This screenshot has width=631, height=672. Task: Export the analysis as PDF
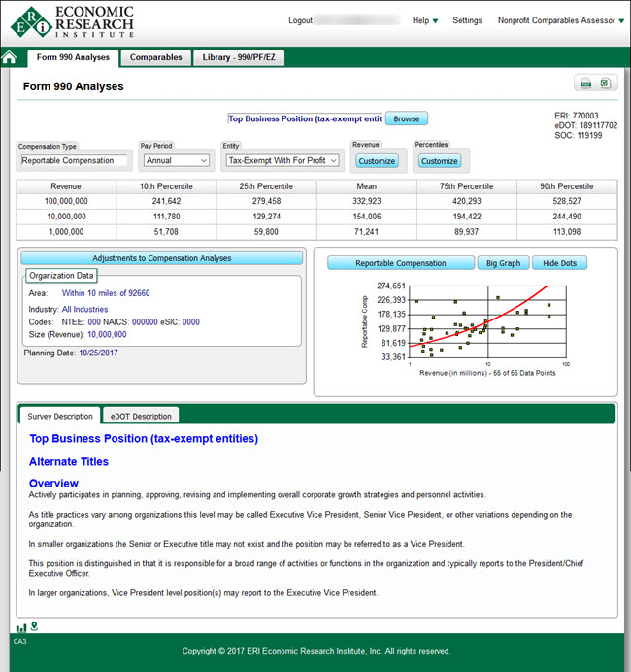585,84
